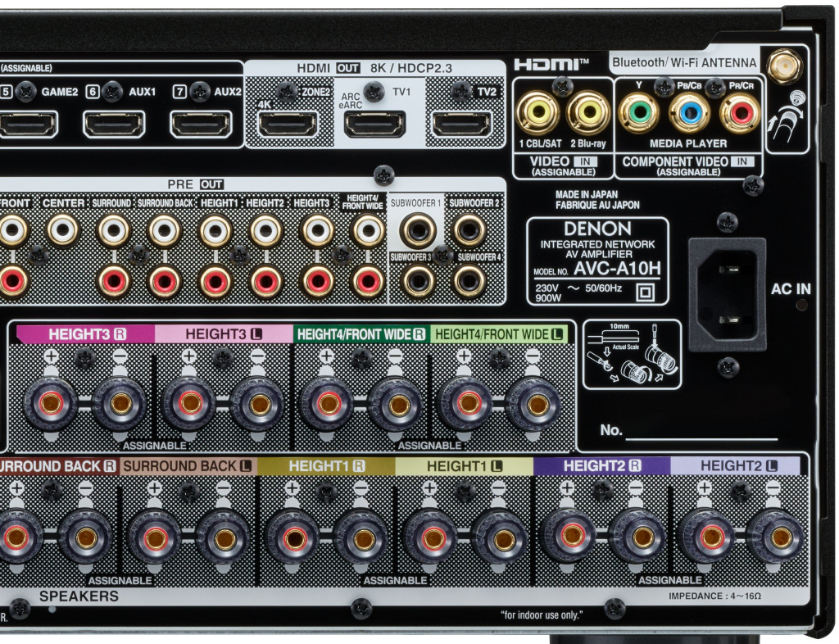Select the AUX1 HDMI input port
Image resolution: width=839 pixels, height=644 pixels.
(x=115, y=124)
